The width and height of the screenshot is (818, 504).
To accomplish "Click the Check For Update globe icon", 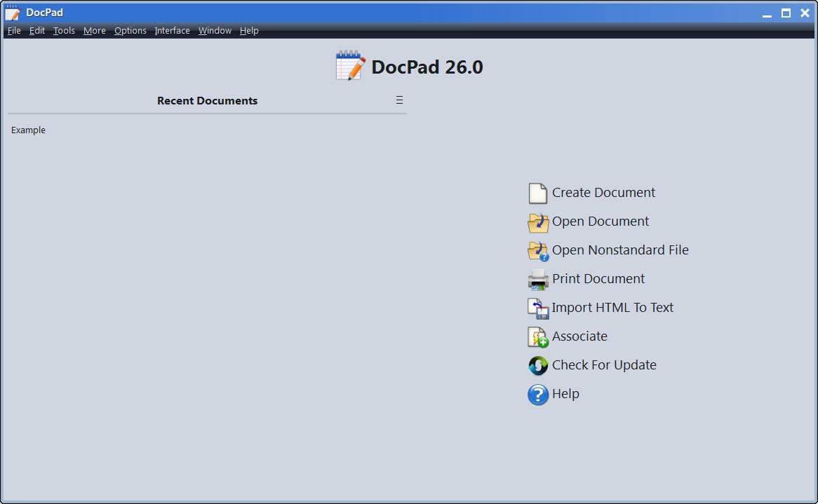I will [537, 365].
